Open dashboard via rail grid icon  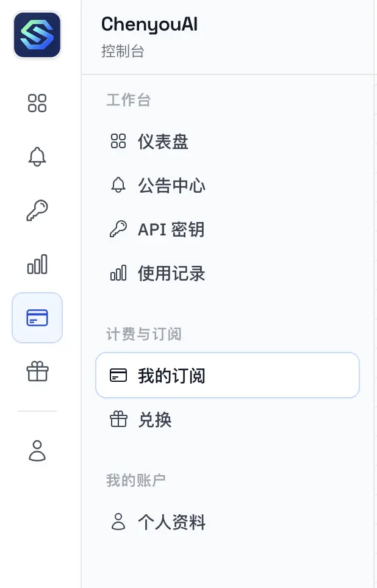click(x=37, y=103)
